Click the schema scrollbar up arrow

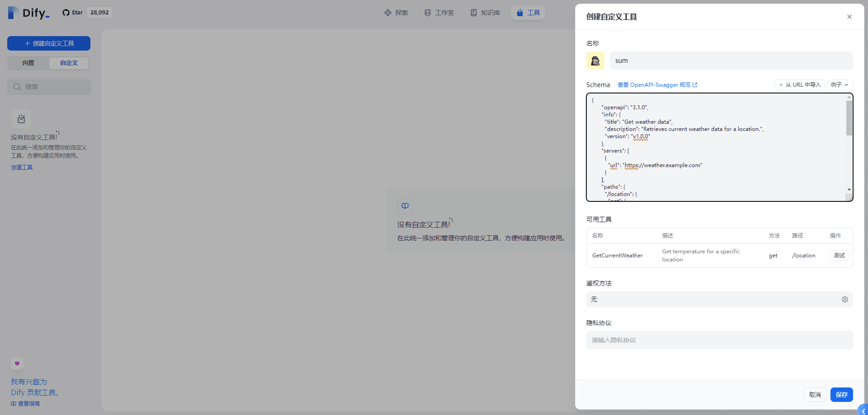click(849, 97)
